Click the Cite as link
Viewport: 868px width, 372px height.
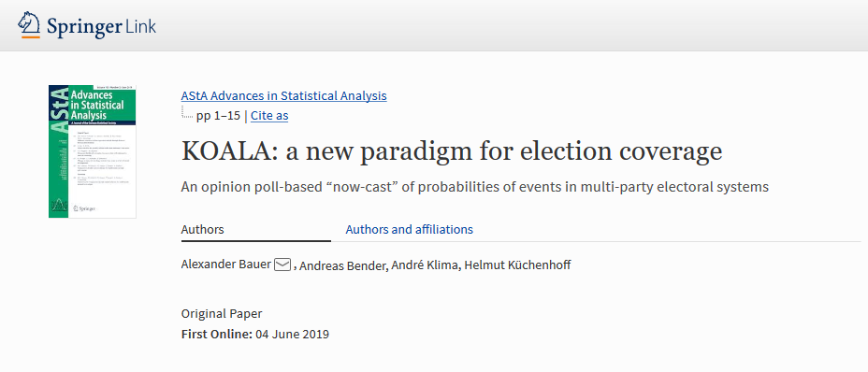269,116
